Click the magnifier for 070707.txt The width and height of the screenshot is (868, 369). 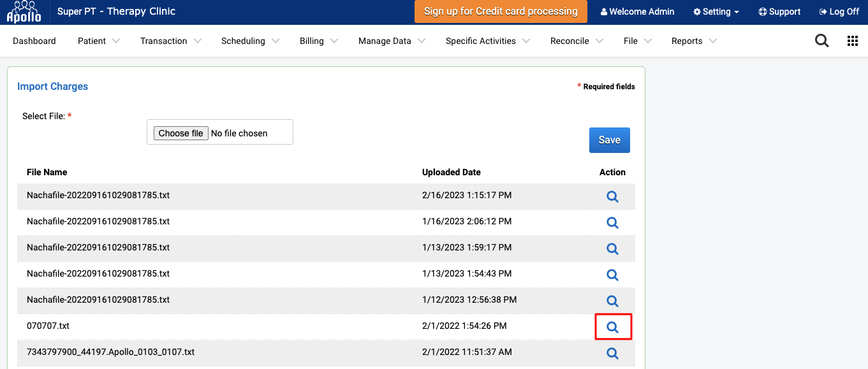(x=612, y=327)
